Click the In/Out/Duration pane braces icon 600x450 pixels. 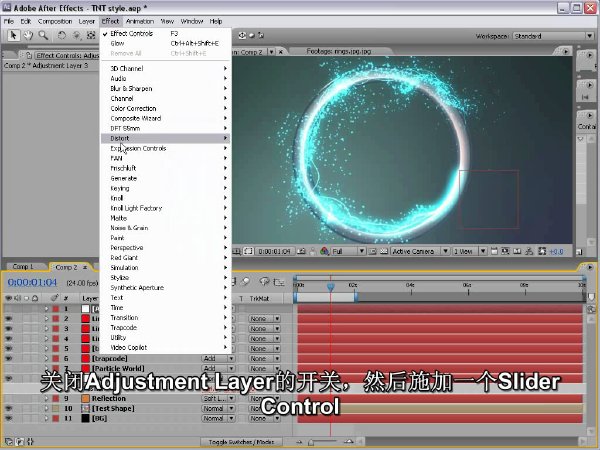pyautogui.click(x=30, y=442)
